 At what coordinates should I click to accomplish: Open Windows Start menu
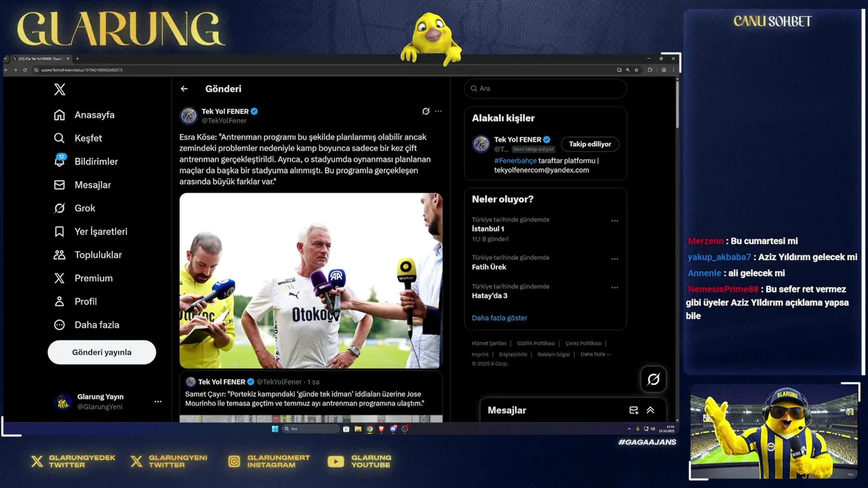click(275, 429)
